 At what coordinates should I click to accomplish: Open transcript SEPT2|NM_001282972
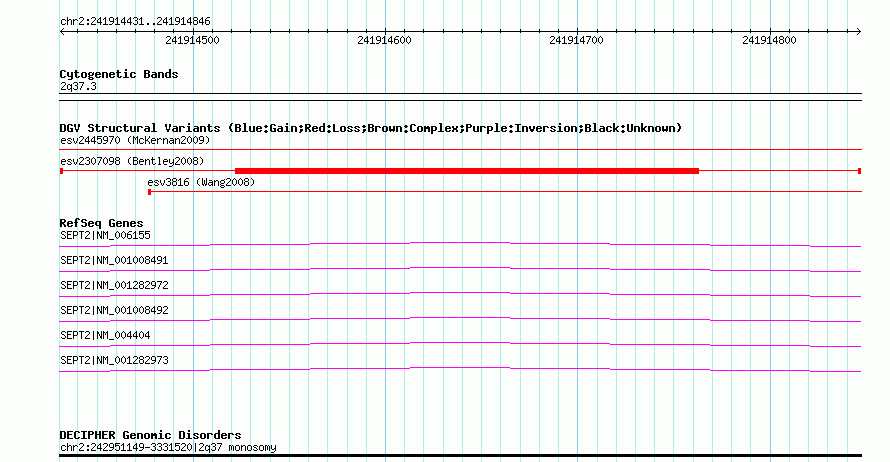tap(114, 285)
